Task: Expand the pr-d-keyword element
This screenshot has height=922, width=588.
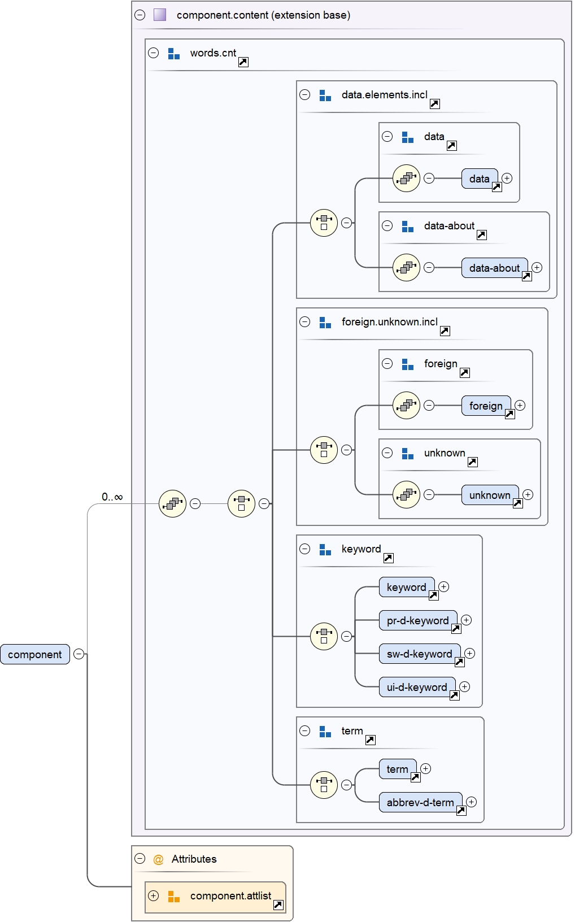Action: [x=466, y=620]
